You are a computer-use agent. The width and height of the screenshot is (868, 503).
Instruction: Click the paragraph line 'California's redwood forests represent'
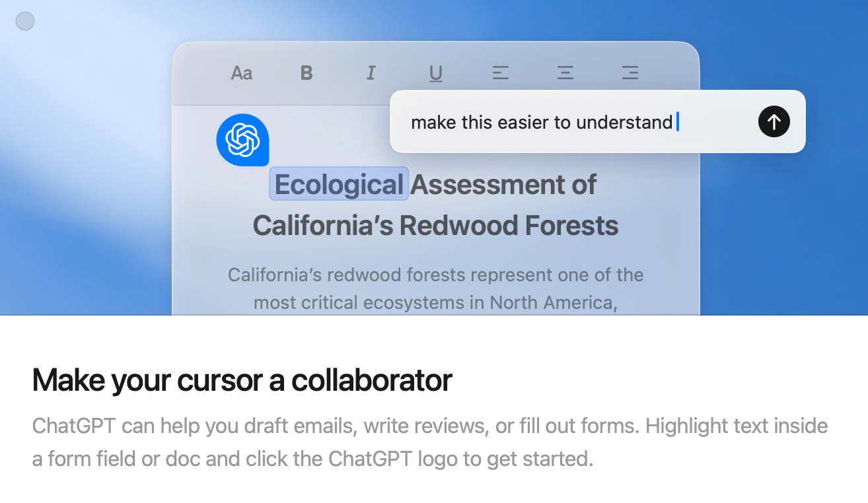click(436, 275)
